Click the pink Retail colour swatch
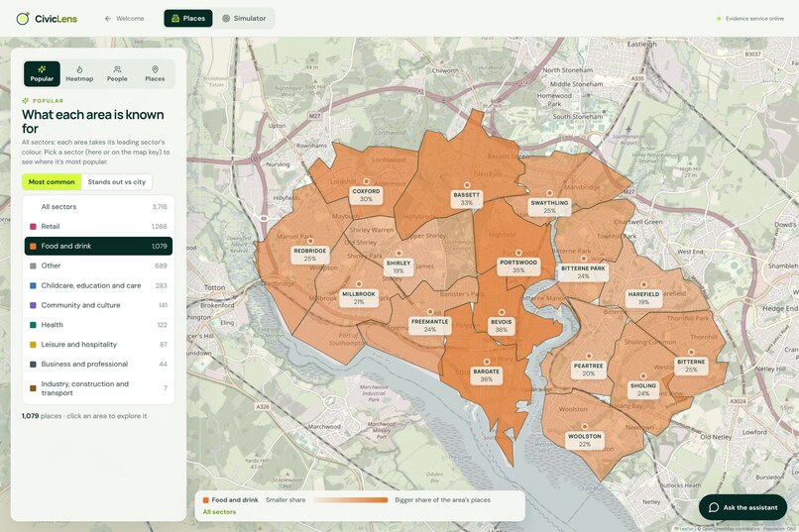This screenshot has width=799, height=532. pos(33,227)
